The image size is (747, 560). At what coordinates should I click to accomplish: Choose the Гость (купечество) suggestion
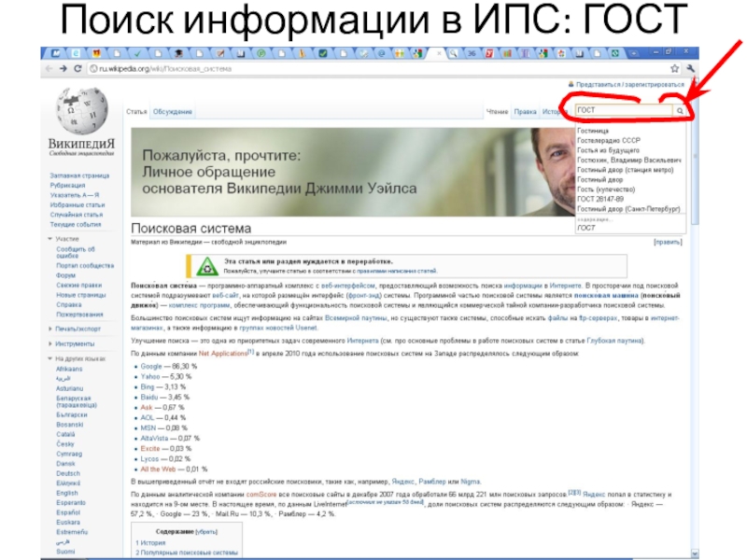[606, 189]
